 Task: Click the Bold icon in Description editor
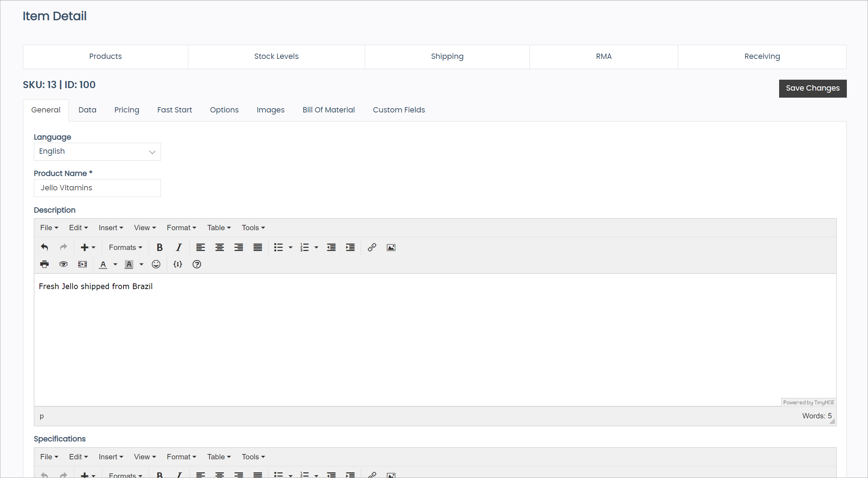click(x=159, y=247)
